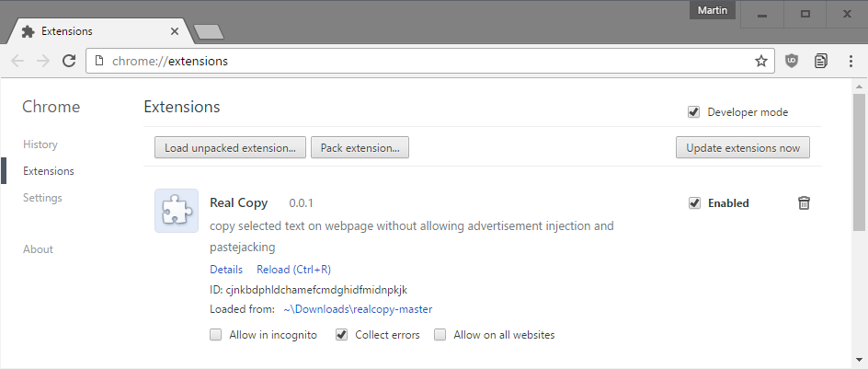The image size is (868, 369).
Task: Click the Reload (Ctrl+R) link
Action: point(294,270)
